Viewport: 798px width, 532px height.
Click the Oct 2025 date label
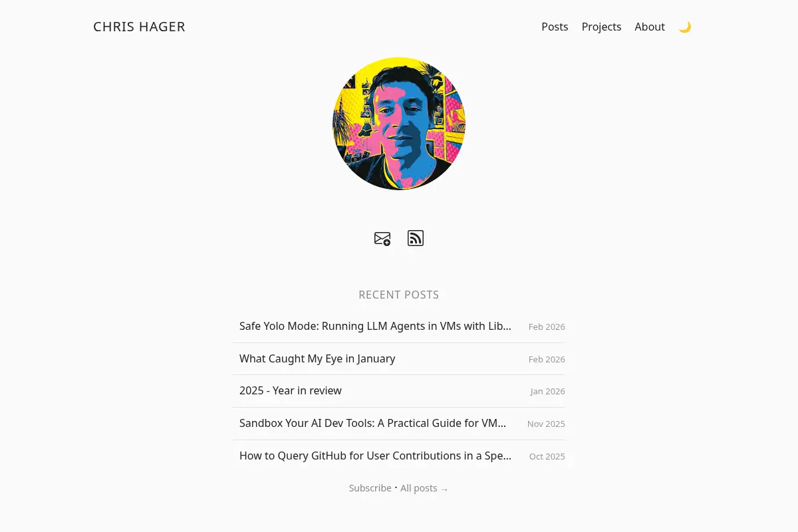click(x=547, y=457)
